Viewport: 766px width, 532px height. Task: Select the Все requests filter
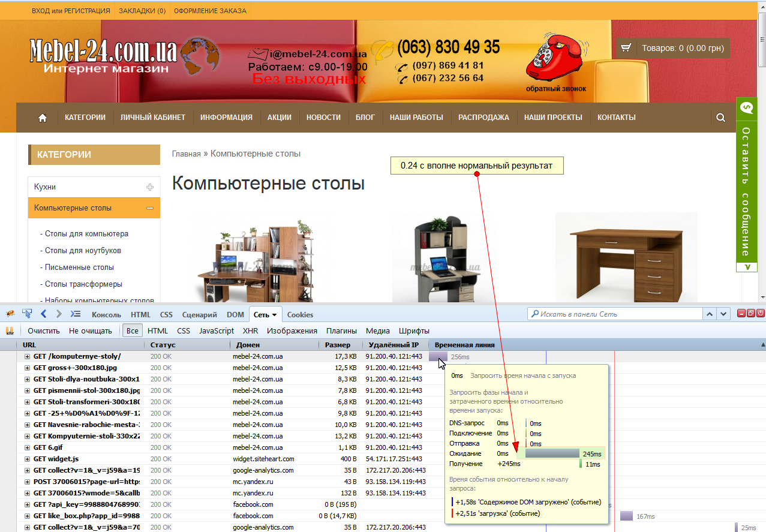click(132, 330)
